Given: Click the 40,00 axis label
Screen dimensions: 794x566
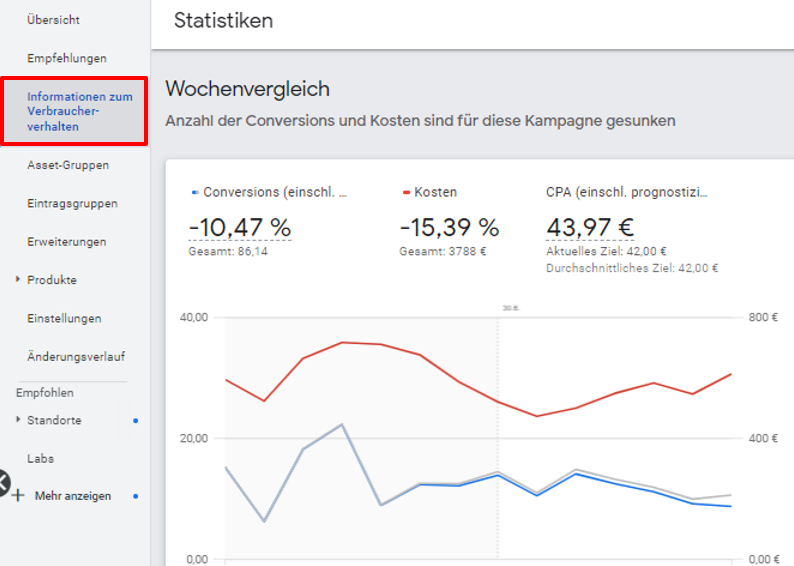Looking at the screenshot, I should click(x=194, y=317).
